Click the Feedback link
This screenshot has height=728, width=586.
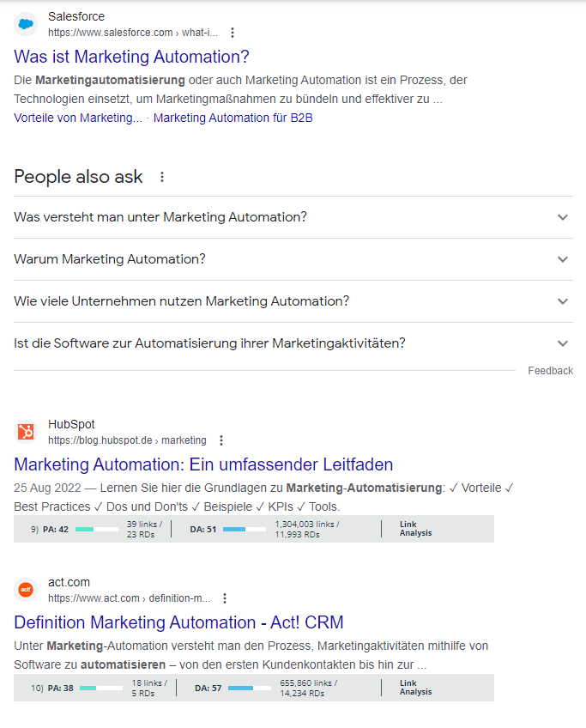click(550, 371)
